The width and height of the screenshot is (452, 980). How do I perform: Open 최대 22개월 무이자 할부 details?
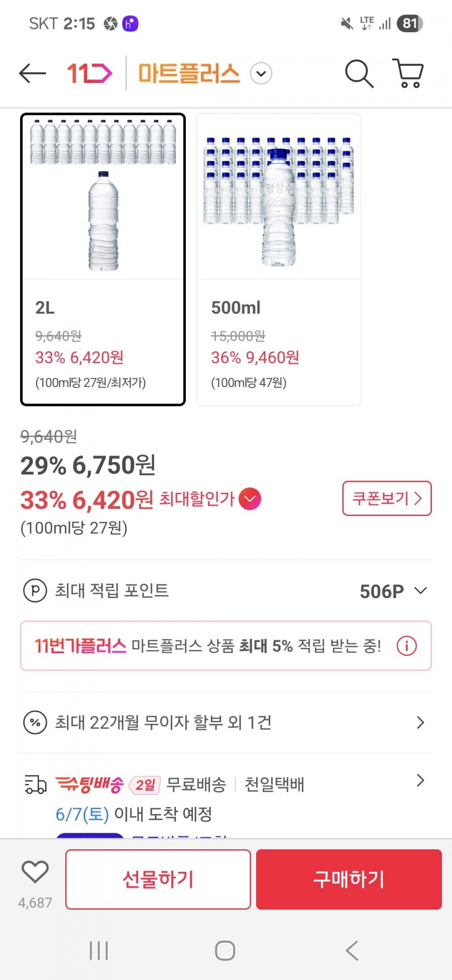[x=226, y=723]
